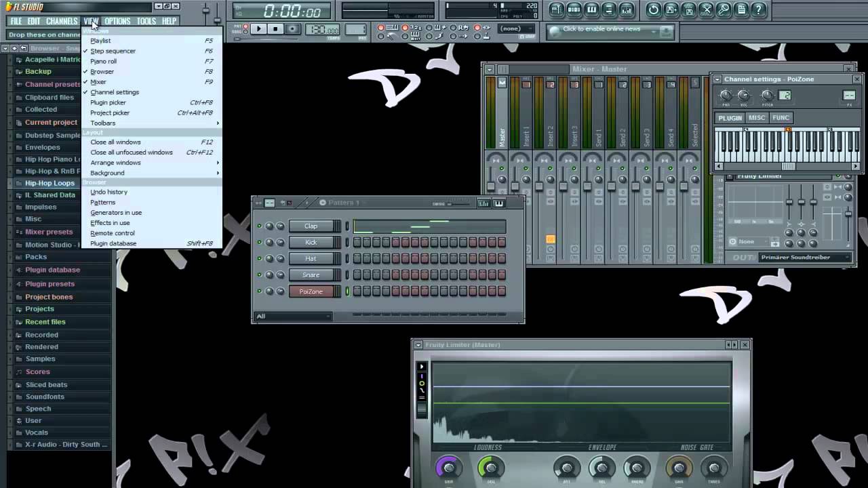
Task: Open the OPTIONS menu
Action: point(117,21)
